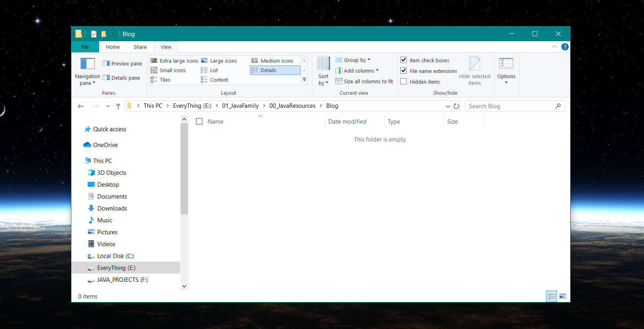This screenshot has width=644, height=329.
Task: Click Size all columns to fit
Action: (x=364, y=81)
